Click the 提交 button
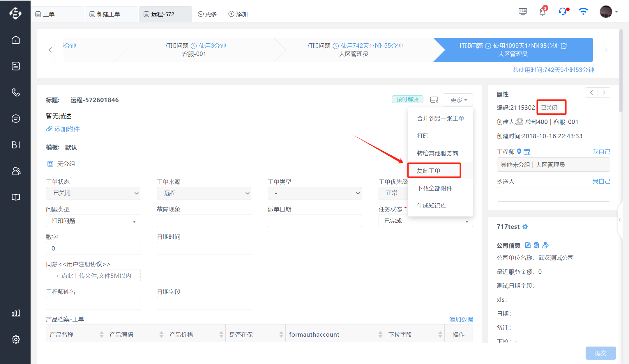Screen dimensions: 629x364 tap(600, 353)
